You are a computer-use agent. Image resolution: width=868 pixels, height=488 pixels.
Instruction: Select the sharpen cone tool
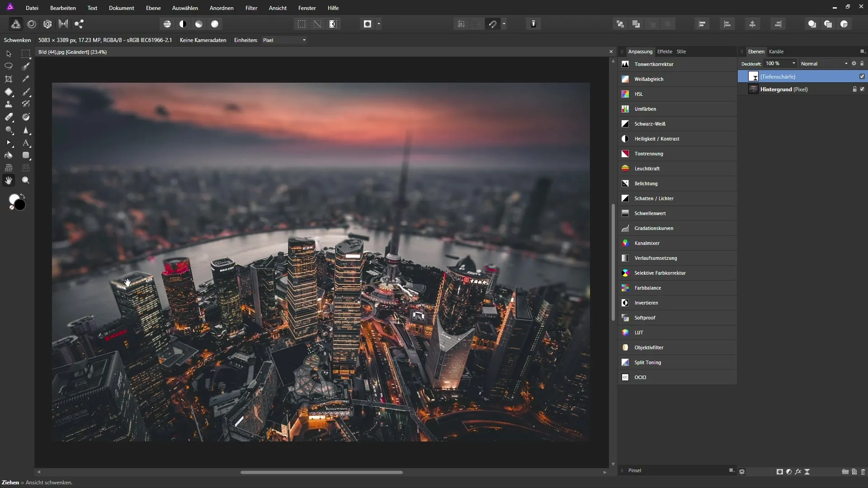click(26, 130)
